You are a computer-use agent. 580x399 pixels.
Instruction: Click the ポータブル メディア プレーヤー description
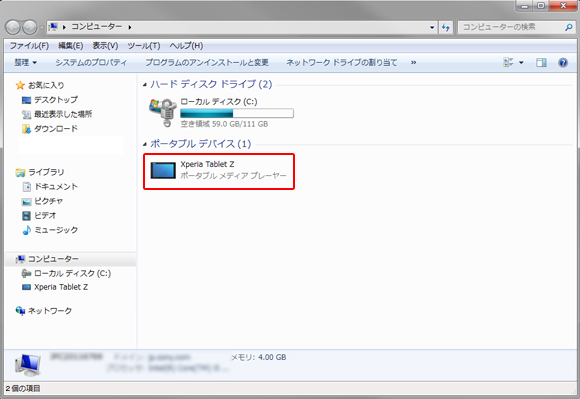[233, 176]
